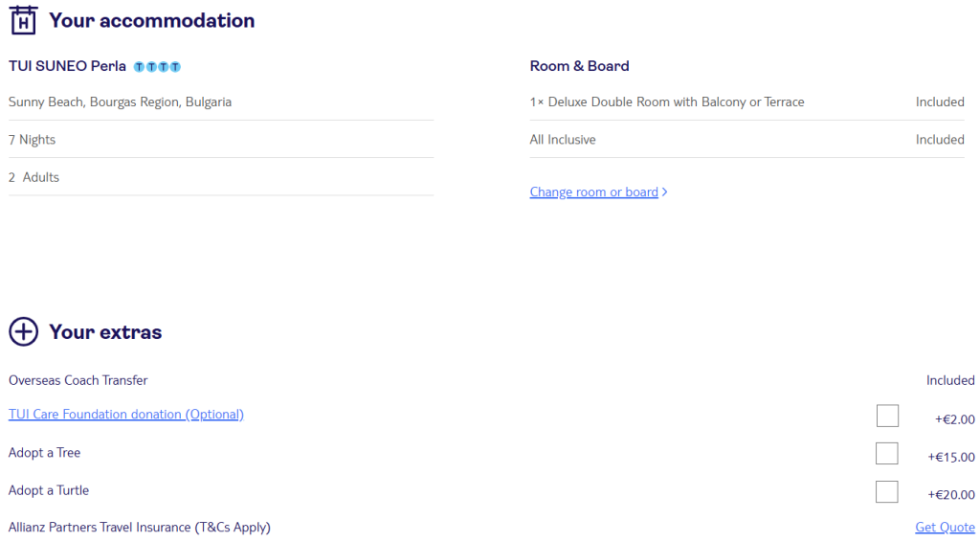The width and height of the screenshot is (980, 542).
Task: Tick the TUI Care Foundation donation checkbox
Action: click(x=887, y=416)
